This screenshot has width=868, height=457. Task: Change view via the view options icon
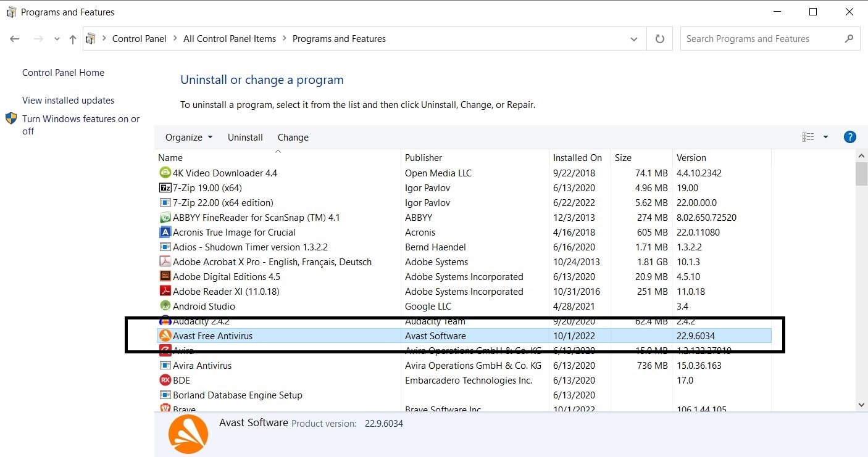(808, 137)
